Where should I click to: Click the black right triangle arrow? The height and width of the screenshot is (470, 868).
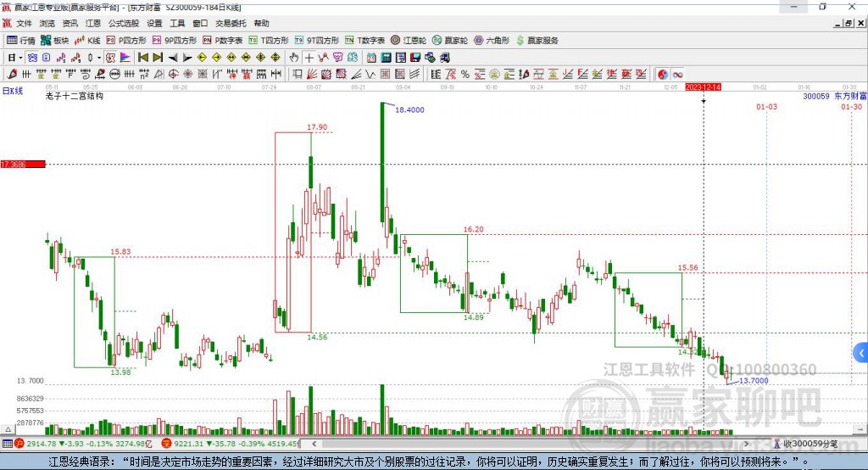(x=187, y=58)
